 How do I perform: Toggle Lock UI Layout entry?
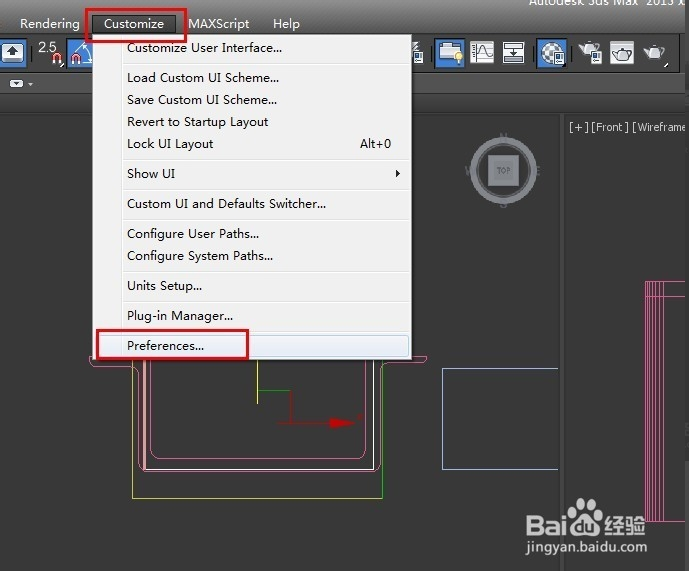tap(252, 144)
